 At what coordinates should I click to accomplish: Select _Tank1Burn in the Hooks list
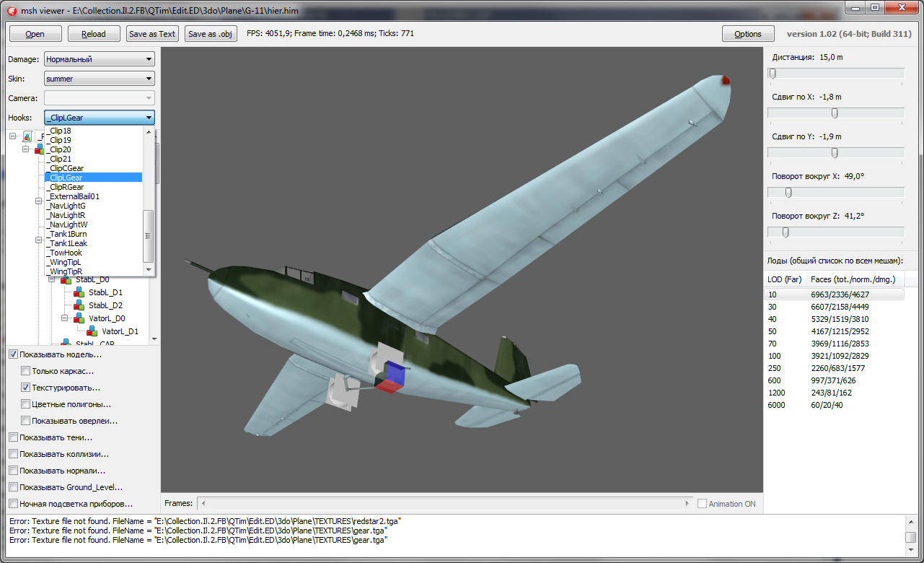coord(93,234)
